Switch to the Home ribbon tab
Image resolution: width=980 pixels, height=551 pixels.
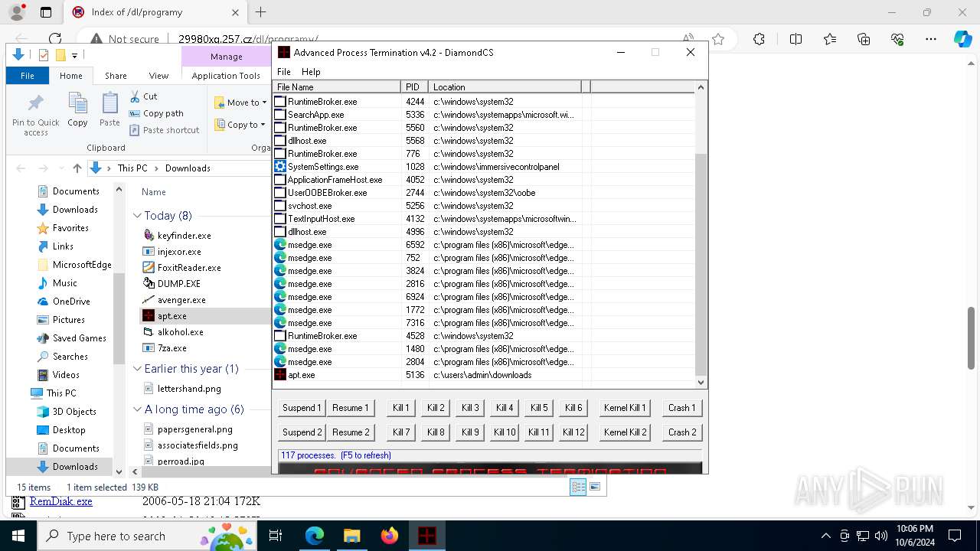(x=70, y=76)
